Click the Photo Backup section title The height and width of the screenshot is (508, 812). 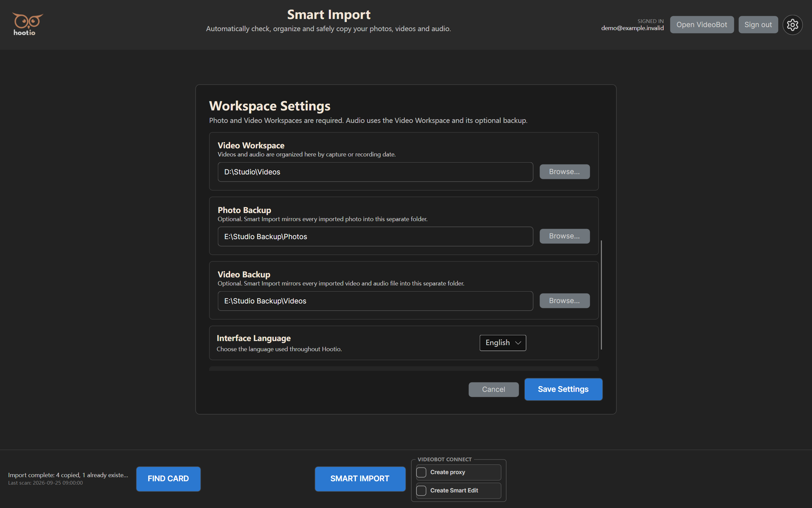pyautogui.click(x=244, y=210)
